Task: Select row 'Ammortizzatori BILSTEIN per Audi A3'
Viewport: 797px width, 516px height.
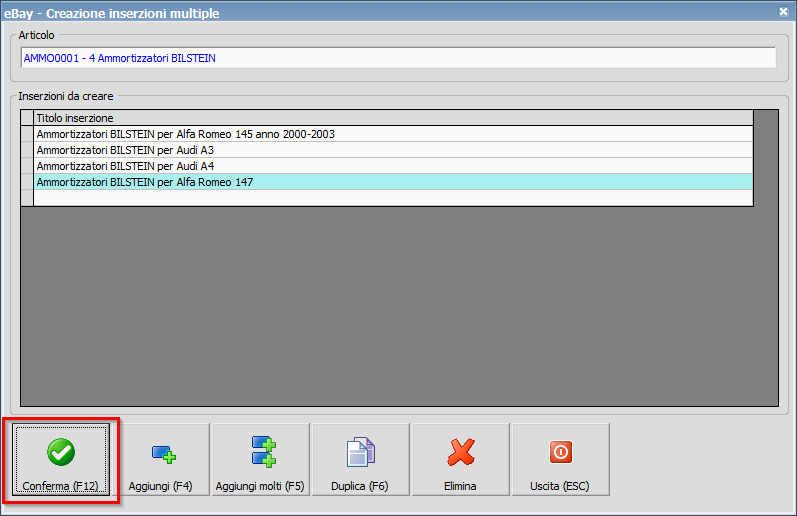Action: pyautogui.click(x=393, y=150)
